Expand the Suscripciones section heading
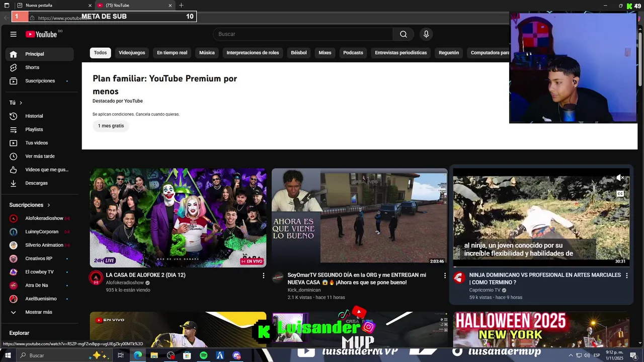 click(x=30, y=205)
